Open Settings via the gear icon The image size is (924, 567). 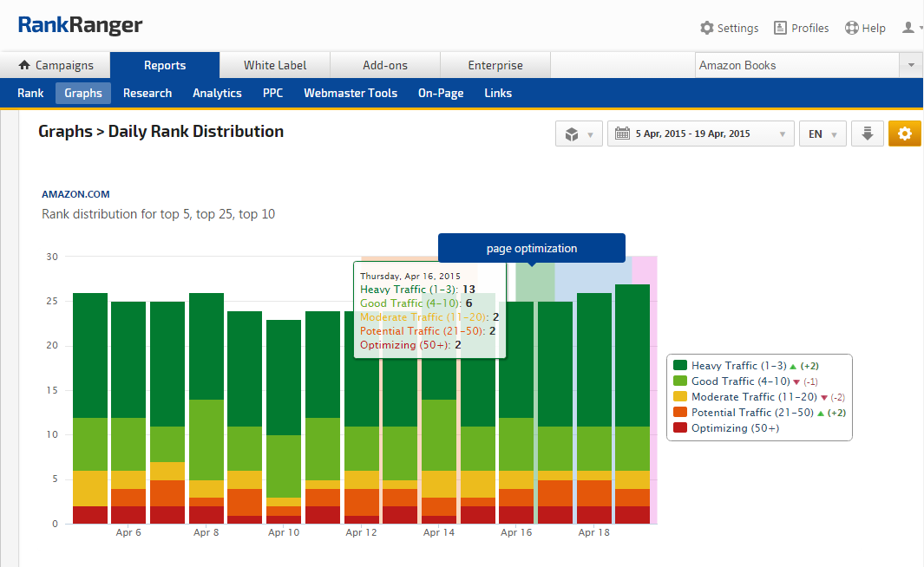(x=707, y=28)
